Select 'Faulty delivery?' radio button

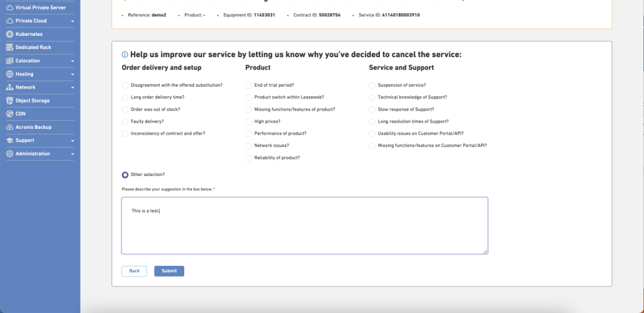[x=125, y=122]
